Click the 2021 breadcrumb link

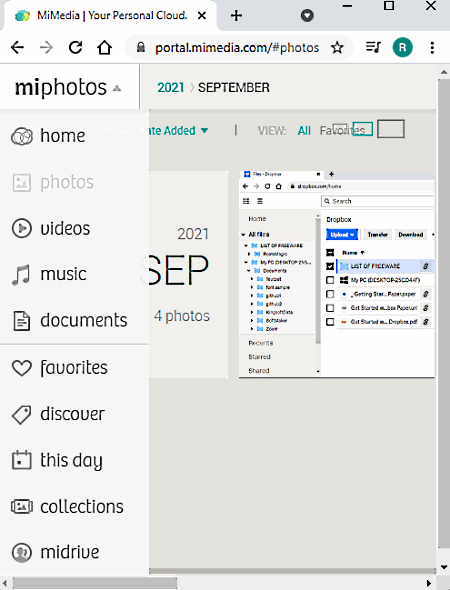pos(170,88)
